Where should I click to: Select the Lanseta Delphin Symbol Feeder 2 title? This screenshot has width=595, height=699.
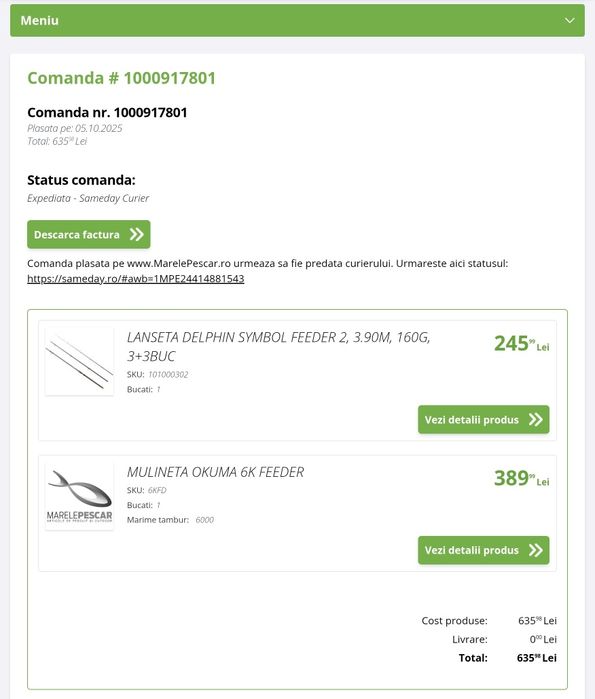point(278,346)
